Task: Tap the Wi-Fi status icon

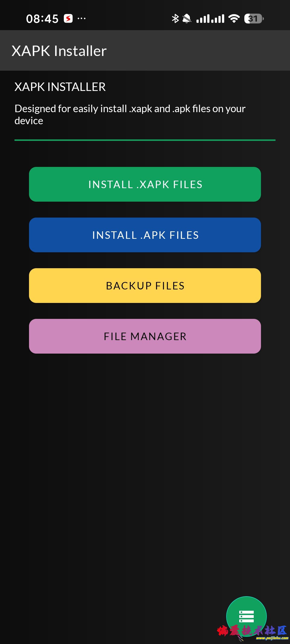Action: point(234,19)
